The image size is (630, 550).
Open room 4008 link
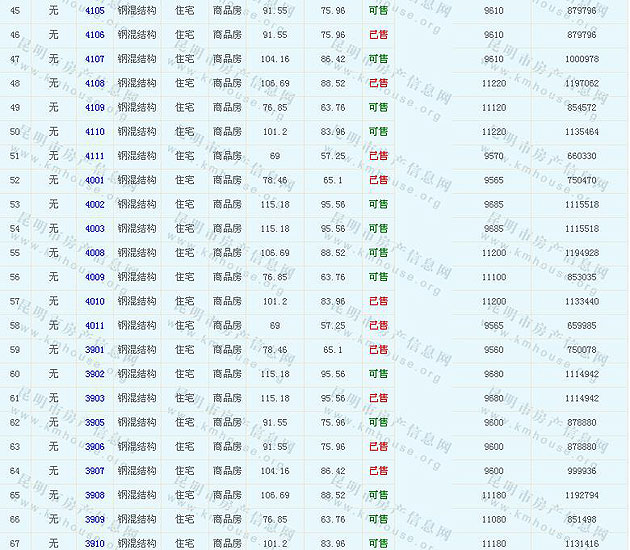[95, 253]
